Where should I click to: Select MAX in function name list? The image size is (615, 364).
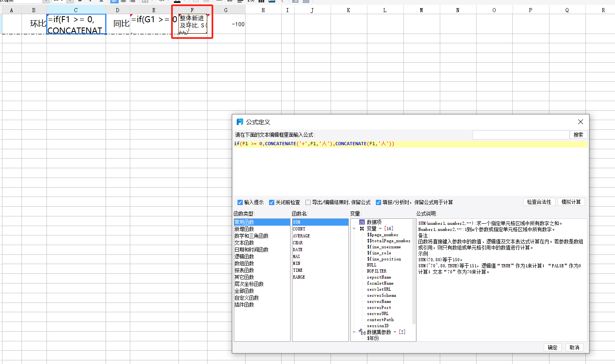297,256
